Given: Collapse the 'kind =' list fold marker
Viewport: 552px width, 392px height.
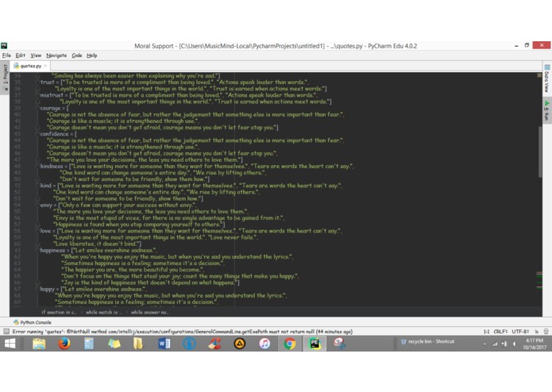Looking at the screenshot, I should pyautogui.click(x=37, y=185).
